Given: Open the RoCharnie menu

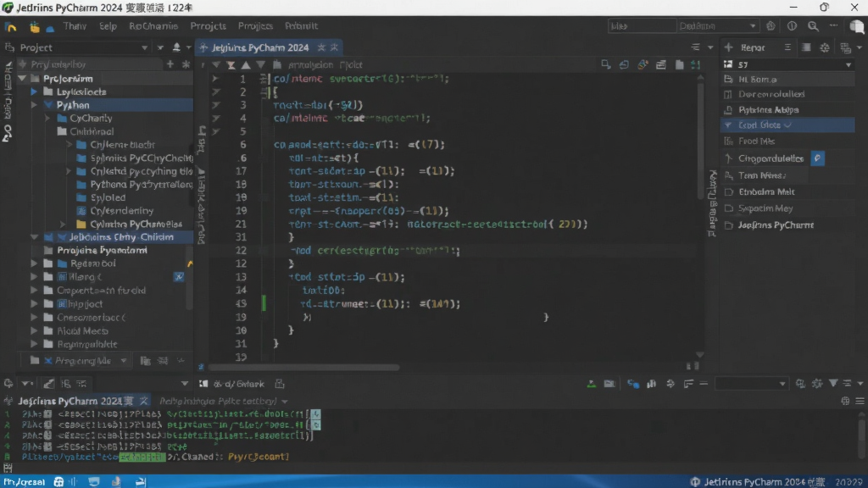Looking at the screenshot, I should click(153, 26).
